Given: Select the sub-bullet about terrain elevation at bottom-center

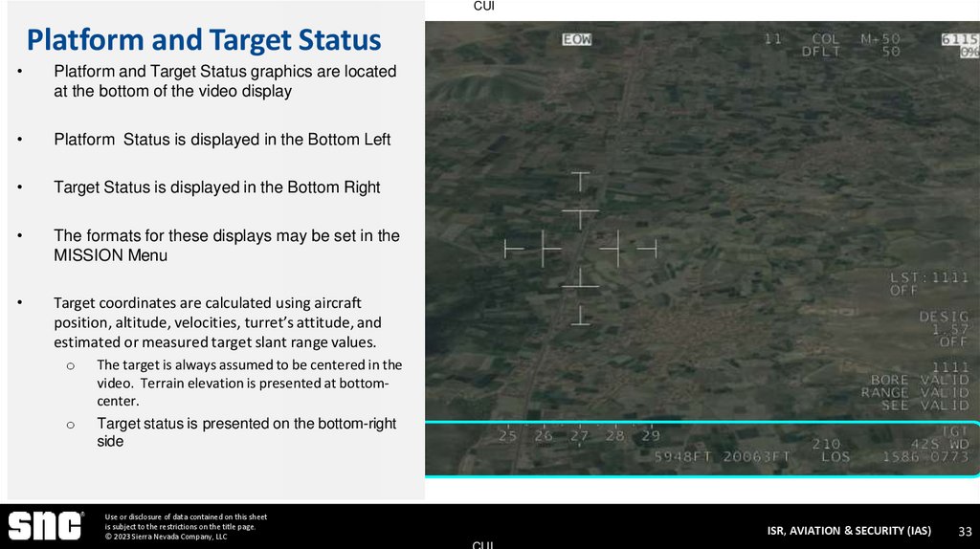Looking at the screenshot, I should (x=250, y=383).
